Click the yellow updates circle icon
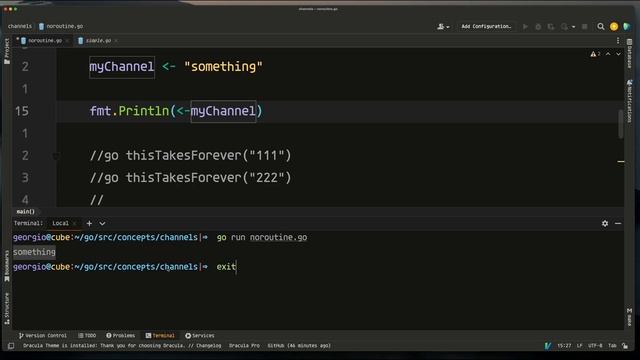Screen dimensions: 640x360 (614, 27)
